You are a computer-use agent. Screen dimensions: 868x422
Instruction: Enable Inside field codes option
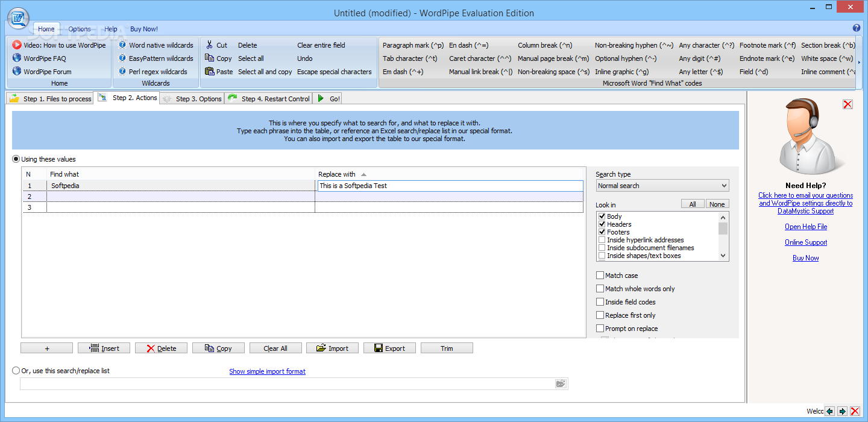[x=600, y=302]
